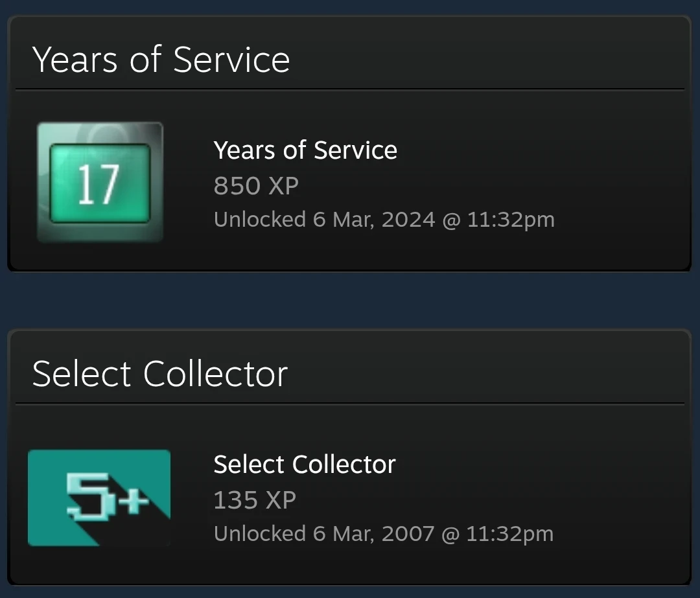This screenshot has height=598, width=700.
Task: Click the 11:32pm time under 850 XP
Action: coord(509,220)
